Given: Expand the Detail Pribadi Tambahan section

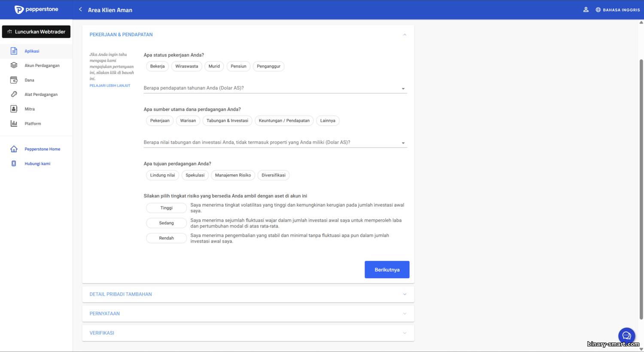Looking at the screenshot, I should point(248,294).
